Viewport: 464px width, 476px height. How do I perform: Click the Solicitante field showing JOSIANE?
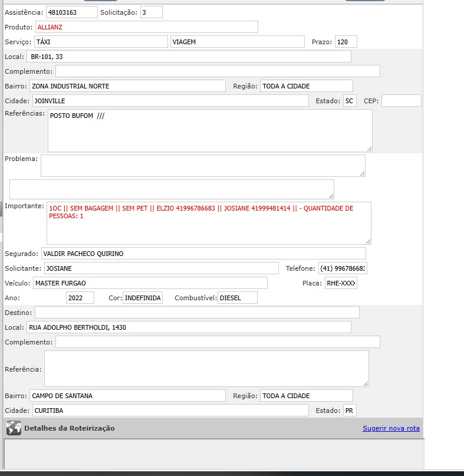click(162, 268)
